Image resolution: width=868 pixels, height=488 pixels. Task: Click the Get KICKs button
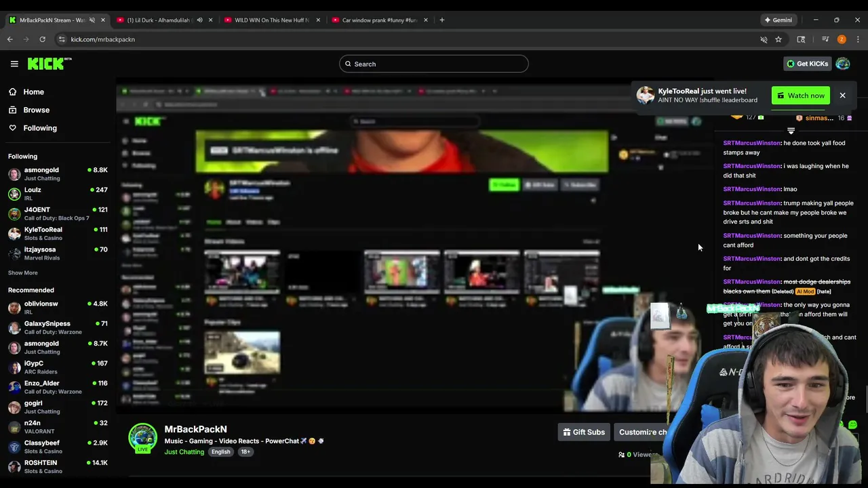click(x=807, y=64)
